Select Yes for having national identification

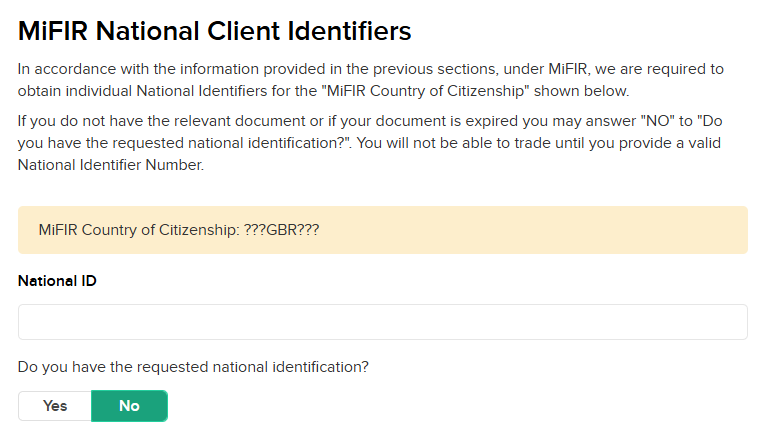tap(55, 406)
